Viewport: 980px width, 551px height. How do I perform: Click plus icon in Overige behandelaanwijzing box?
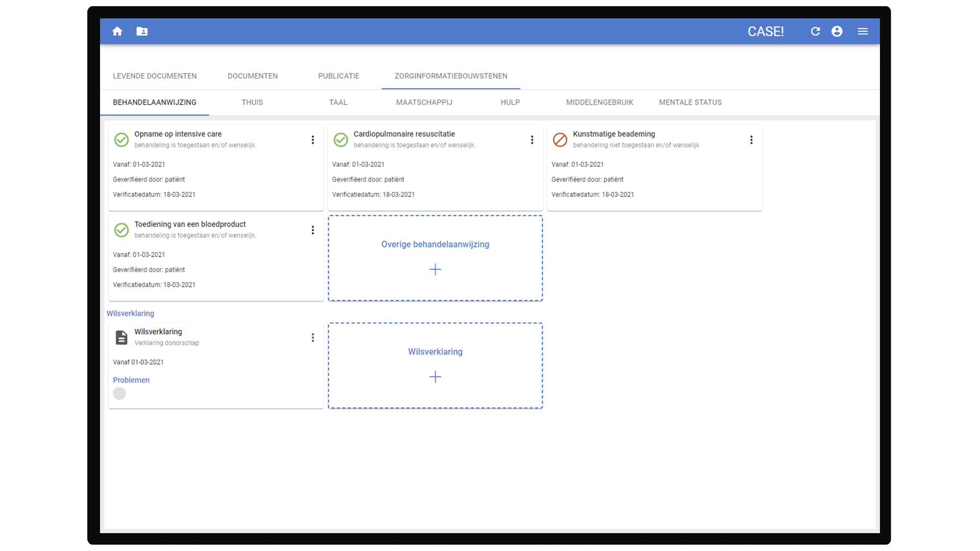pyautogui.click(x=435, y=269)
